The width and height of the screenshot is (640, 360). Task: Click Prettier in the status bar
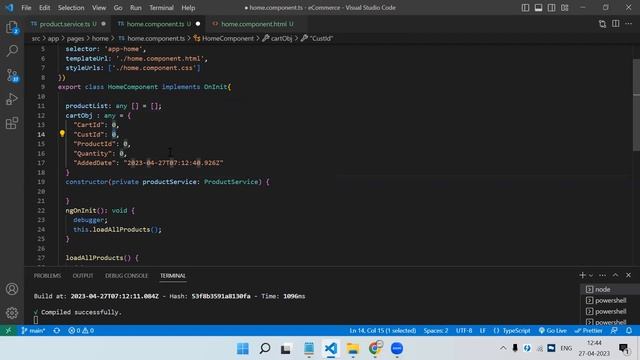tap(588, 330)
